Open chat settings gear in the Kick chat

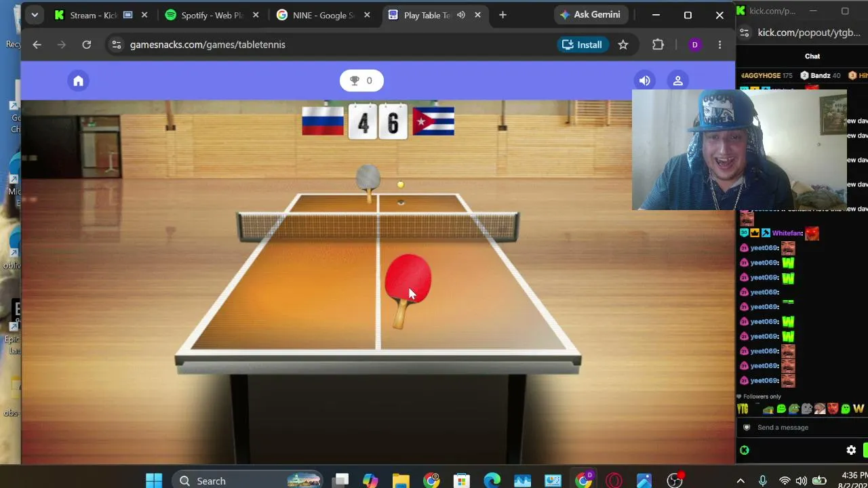pos(851,450)
